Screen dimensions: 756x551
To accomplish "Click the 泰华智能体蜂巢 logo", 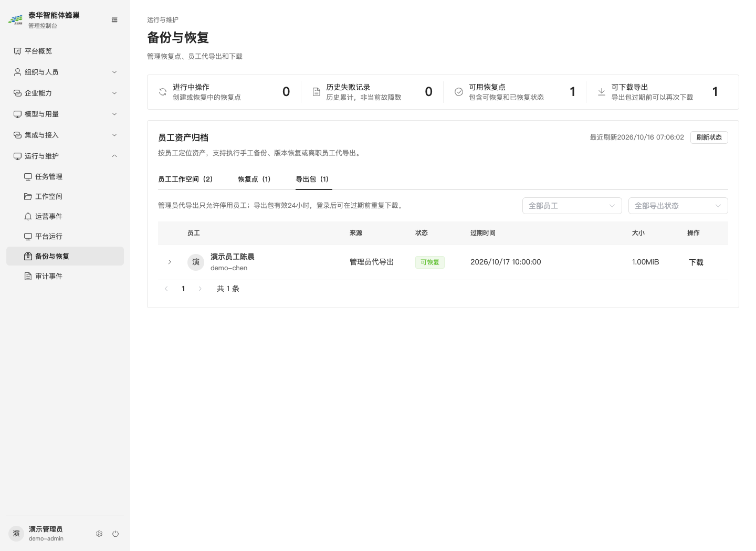I will (15, 20).
